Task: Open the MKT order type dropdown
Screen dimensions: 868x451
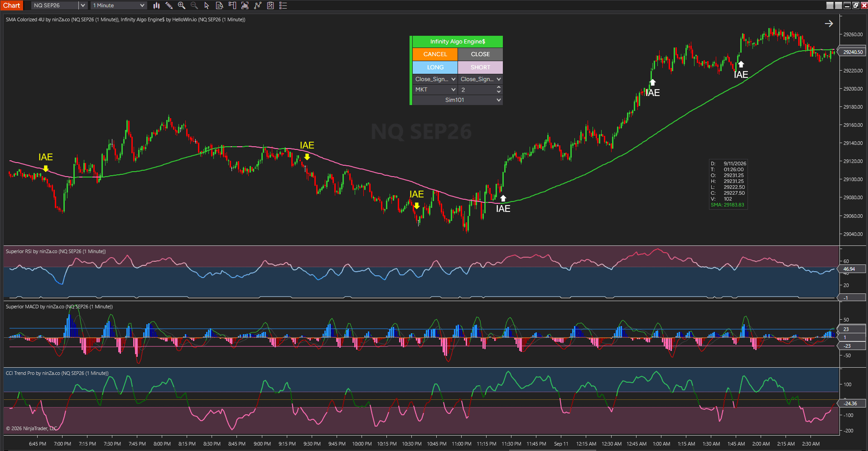Action: [x=435, y=90]
